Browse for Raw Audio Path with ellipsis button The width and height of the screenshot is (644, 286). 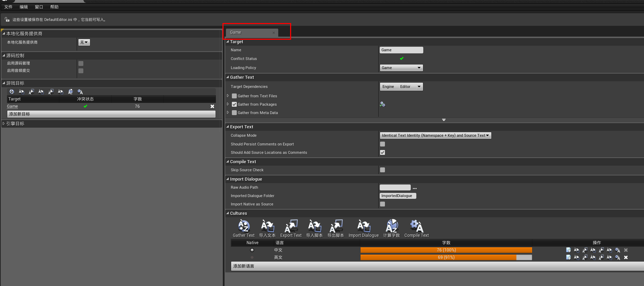(x=415, y=188)
